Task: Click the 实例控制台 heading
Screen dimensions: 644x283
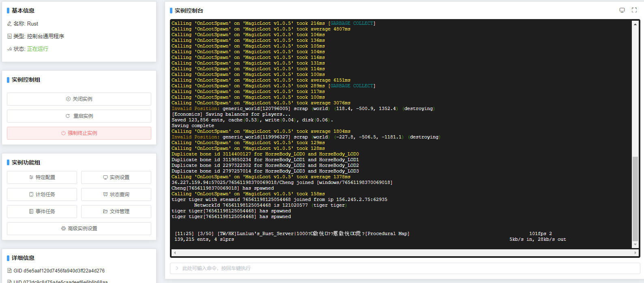Action: click(189, 11)
